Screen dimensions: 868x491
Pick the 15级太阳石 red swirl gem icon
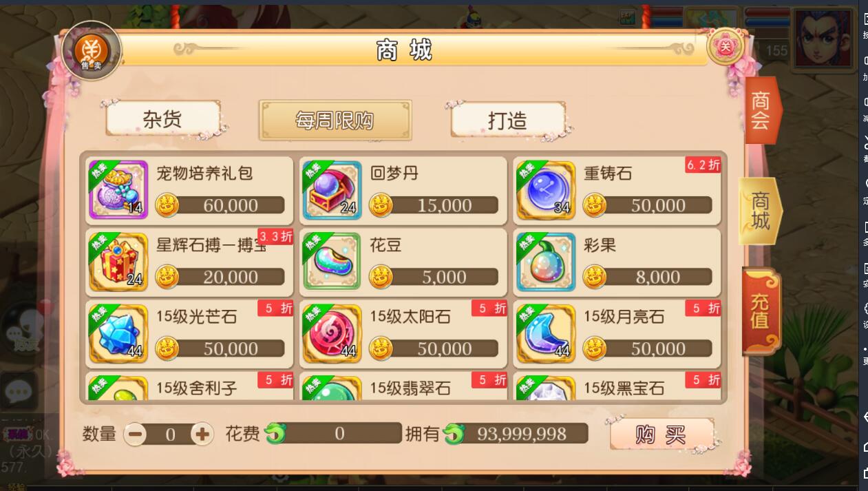332,333
